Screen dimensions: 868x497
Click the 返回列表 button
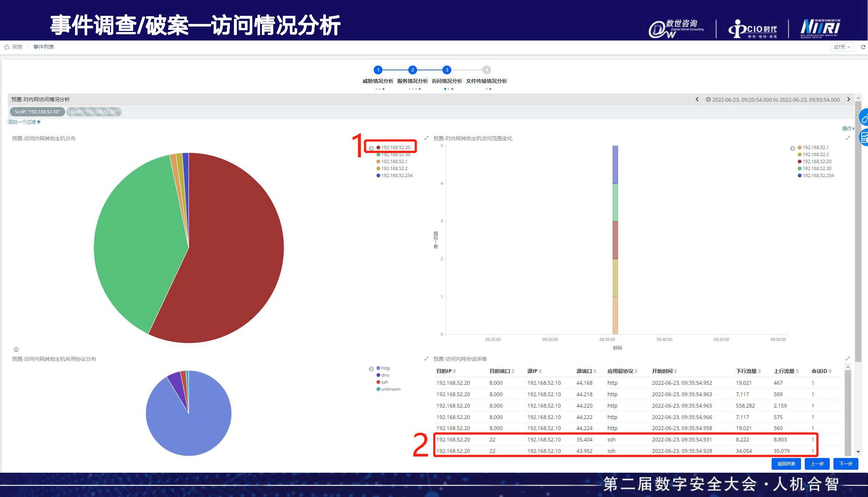coord(786,463)
